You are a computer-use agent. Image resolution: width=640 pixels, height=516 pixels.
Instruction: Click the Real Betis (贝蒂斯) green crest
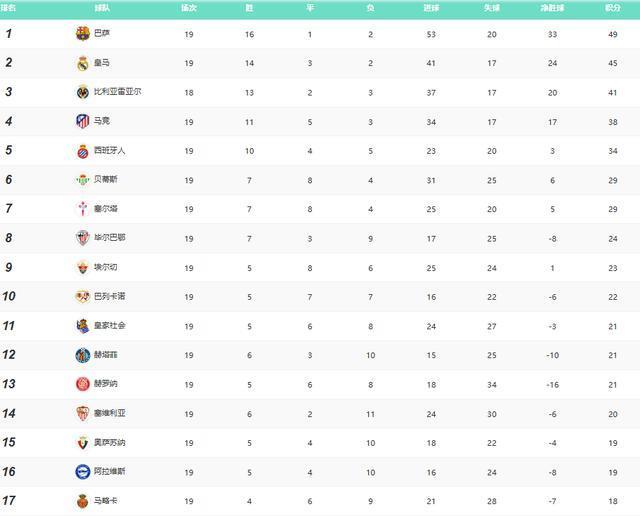[x=83, y=180]
